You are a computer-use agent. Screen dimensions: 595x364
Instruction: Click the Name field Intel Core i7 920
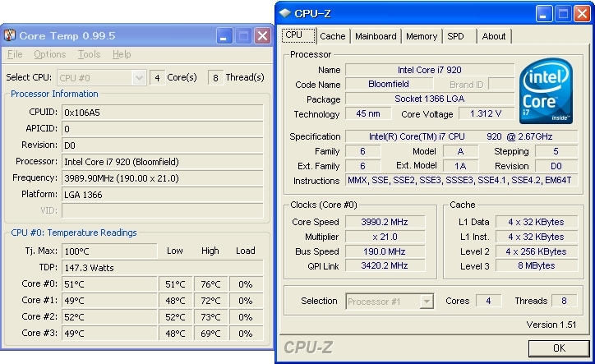click(430, 70)
